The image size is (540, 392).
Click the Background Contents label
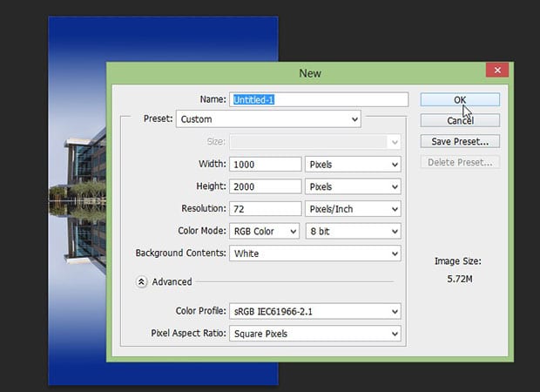click(180, 253)
